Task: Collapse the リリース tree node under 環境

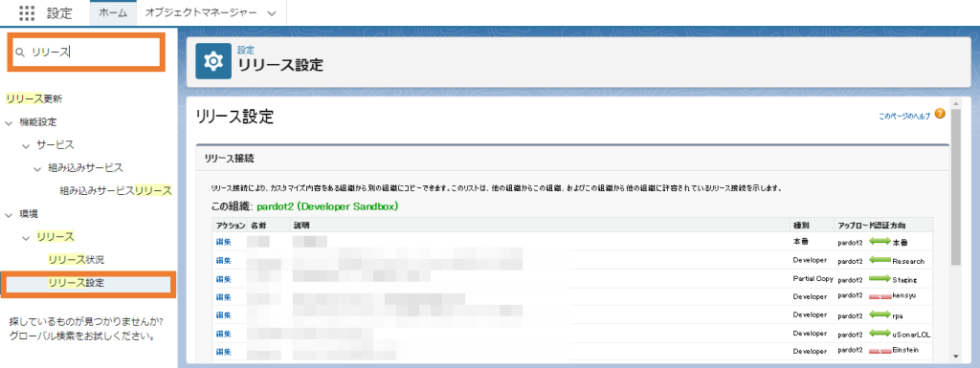Action: pos(26,238)
